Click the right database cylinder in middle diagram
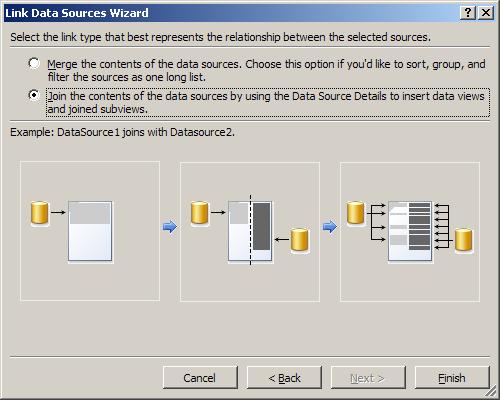500x402 pixels. click(300, 239)
